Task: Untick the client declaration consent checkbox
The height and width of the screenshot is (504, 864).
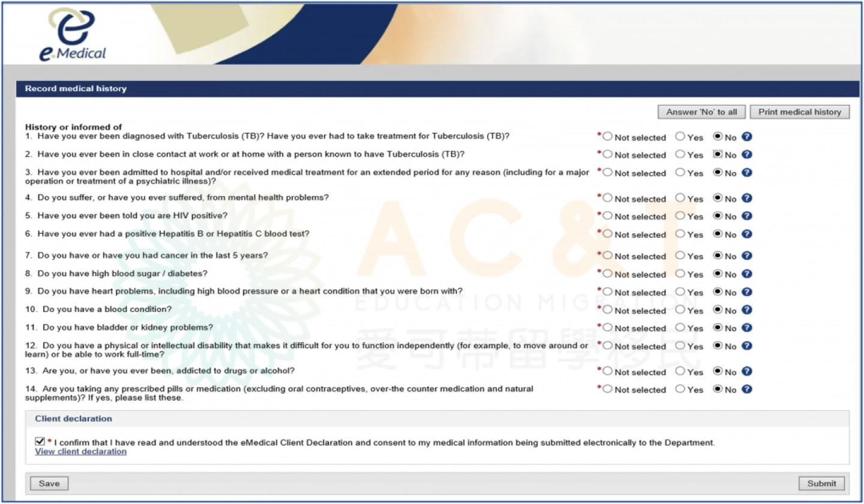Action: click(x=40, y=442)
